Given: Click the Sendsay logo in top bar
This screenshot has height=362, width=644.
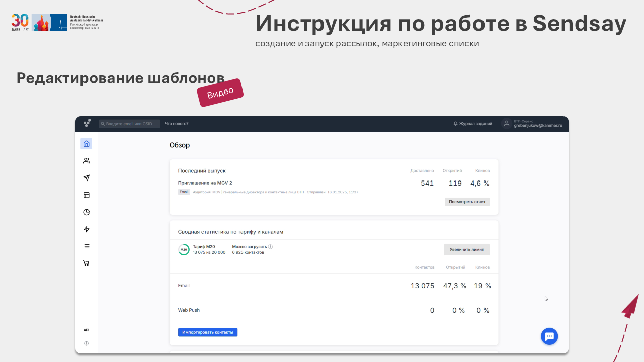Looking at the screenshot, I should click(87, 123).
